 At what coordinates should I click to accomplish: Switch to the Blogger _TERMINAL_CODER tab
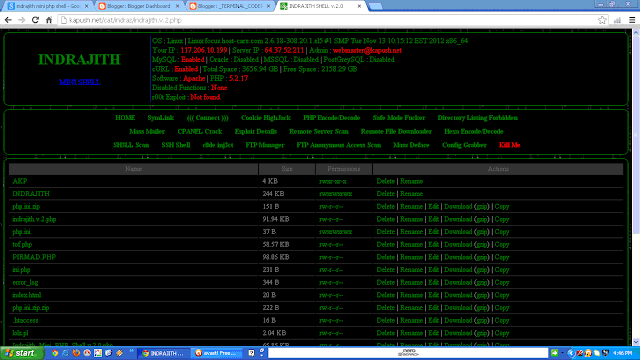(x=230, y=6)
